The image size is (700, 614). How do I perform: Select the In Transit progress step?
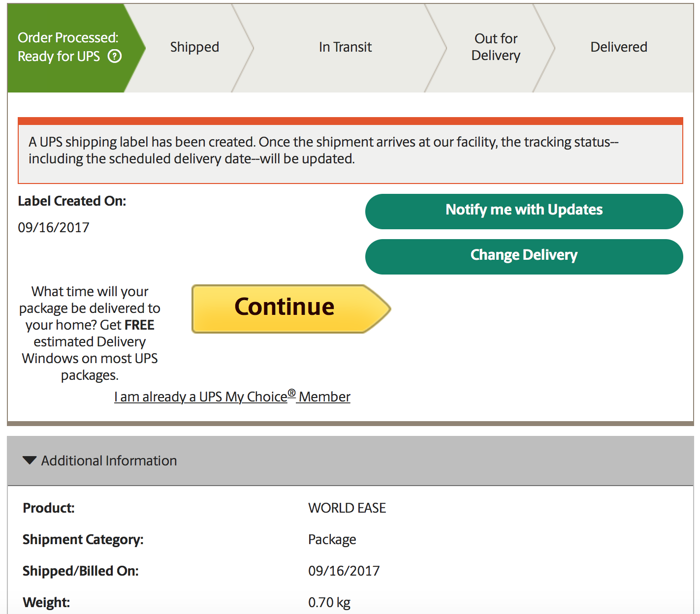pos(345,47)
